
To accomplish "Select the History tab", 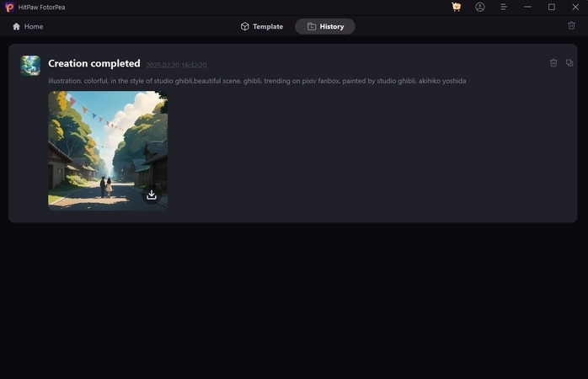I will coord(325,27).
